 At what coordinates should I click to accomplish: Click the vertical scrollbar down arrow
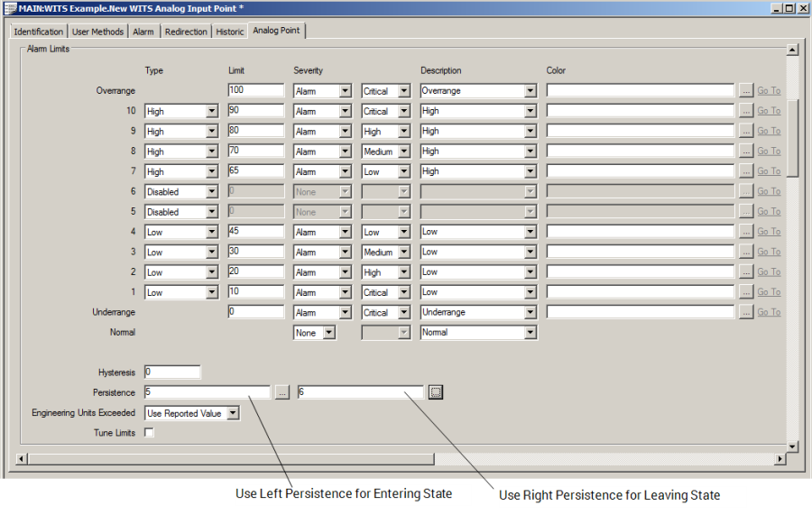(x=792, y=446)
